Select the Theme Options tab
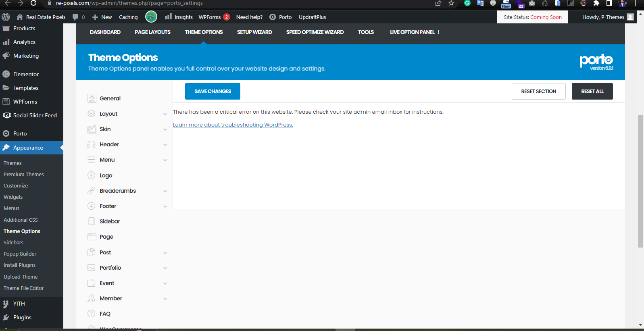The width and height of the screenshot is (644, 331). pos(204,32)
